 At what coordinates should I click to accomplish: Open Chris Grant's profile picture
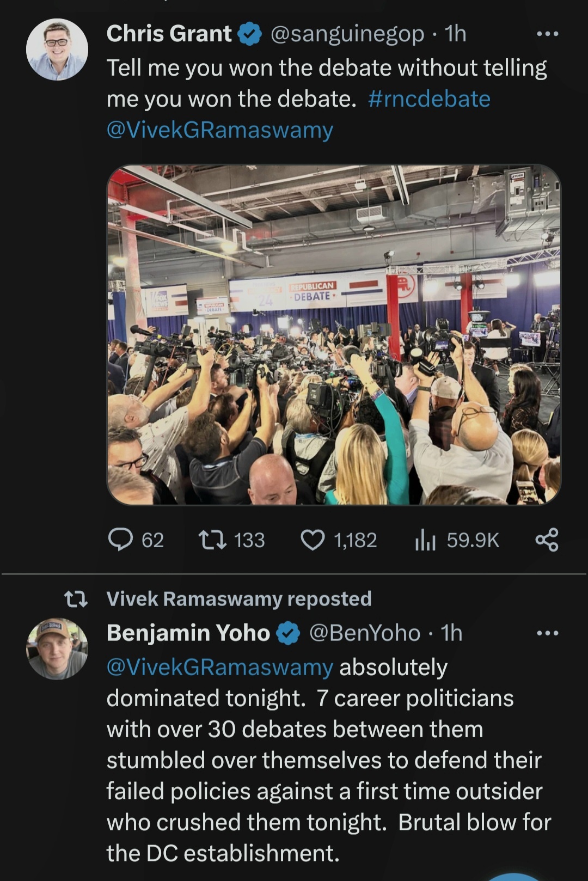[57, 50]
